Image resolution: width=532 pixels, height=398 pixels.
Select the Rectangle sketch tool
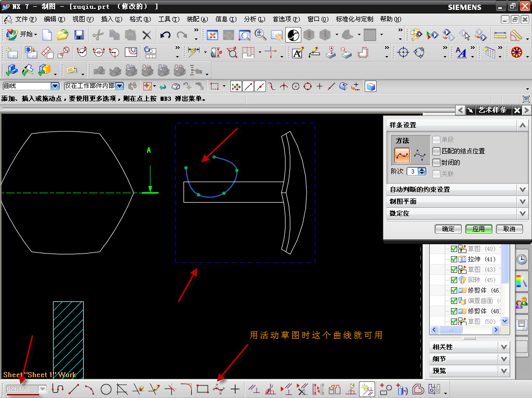pos(203,389)
